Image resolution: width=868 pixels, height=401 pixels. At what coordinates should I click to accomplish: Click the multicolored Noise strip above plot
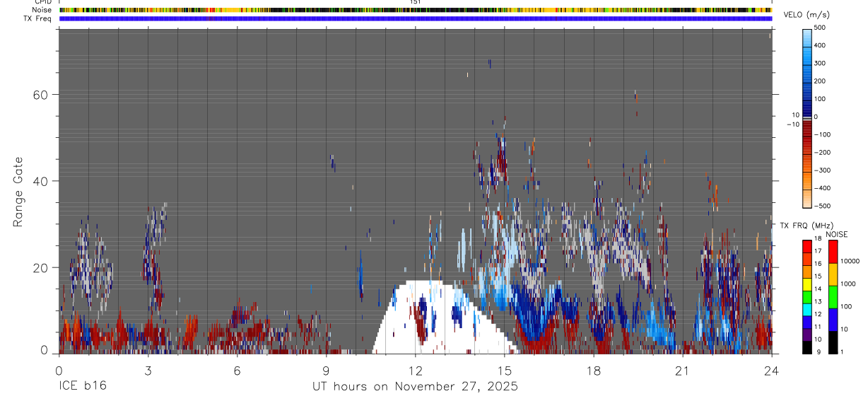pyautogui.click(x=416, y=10)
